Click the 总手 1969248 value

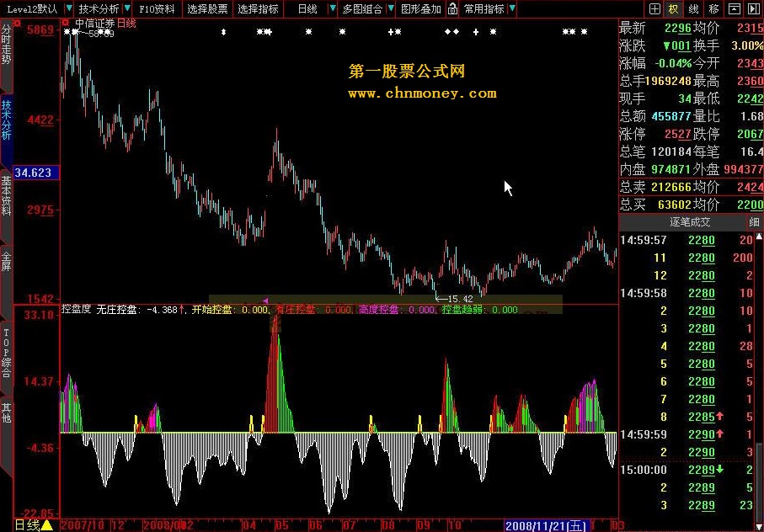[x=667, y=81]
